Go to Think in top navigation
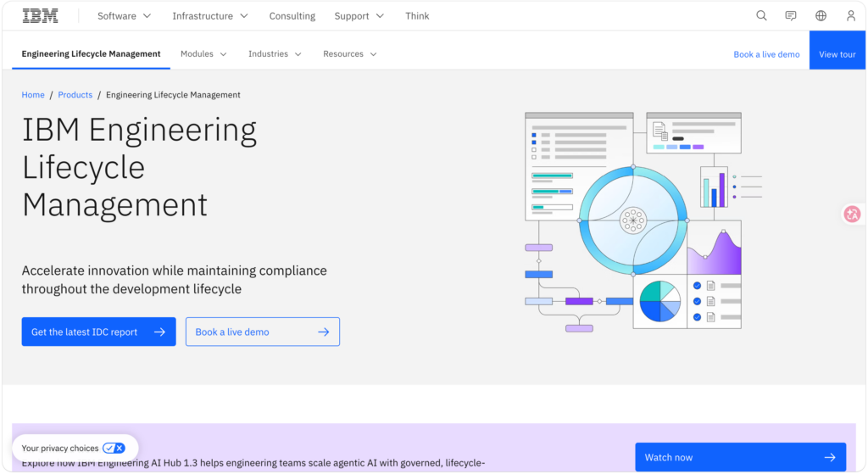The height and width of the screenshot is (474, 868). coord(417,16)
